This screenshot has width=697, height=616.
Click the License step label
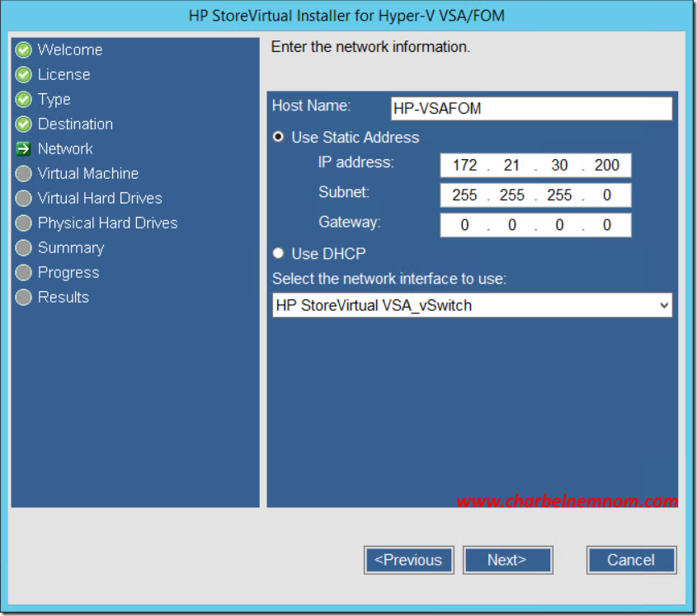point(64,75)
